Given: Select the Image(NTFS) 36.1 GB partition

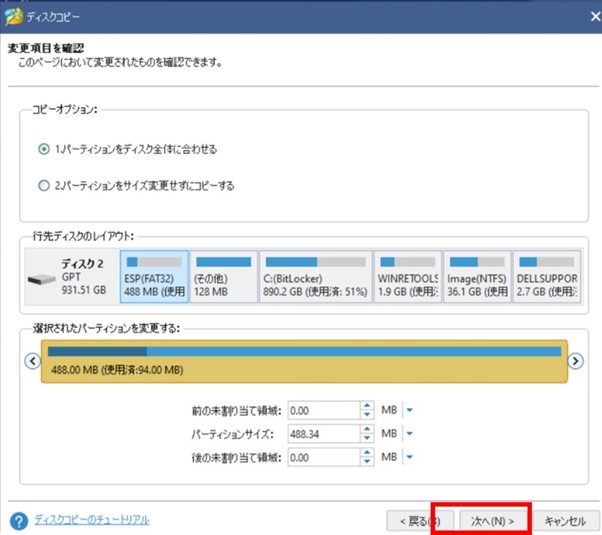Looking at the screenshot, I should pos(477,277).
